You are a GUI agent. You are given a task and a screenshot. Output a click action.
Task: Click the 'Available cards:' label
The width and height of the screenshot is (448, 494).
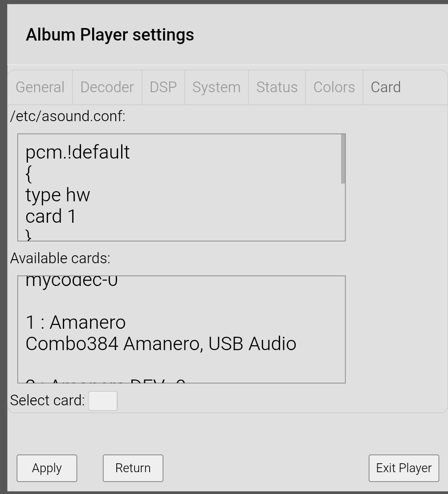click(x=60, y=258)
